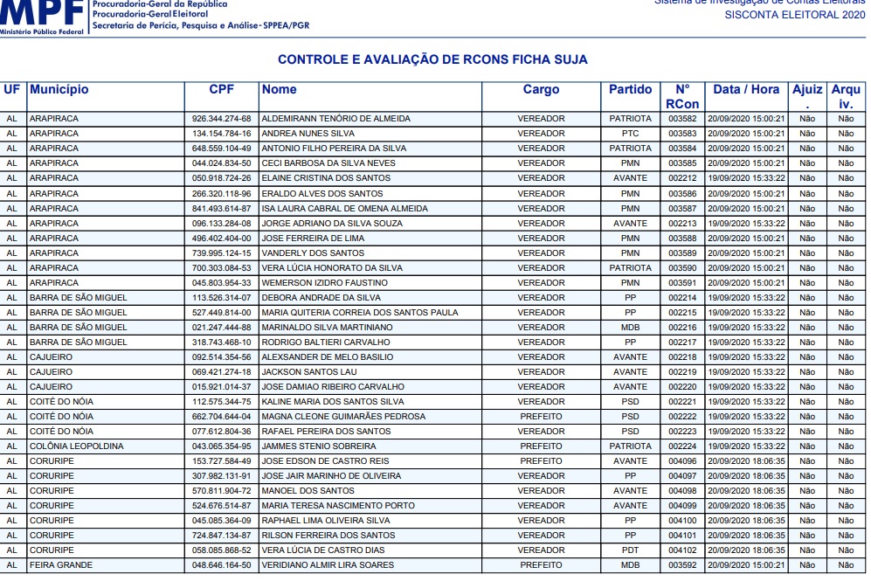The height and width of the screenshot is (588, 871).
Task: Click the name 'RILSON FERREIRA DOS SANTOS'
Action: tap(328, 536)
